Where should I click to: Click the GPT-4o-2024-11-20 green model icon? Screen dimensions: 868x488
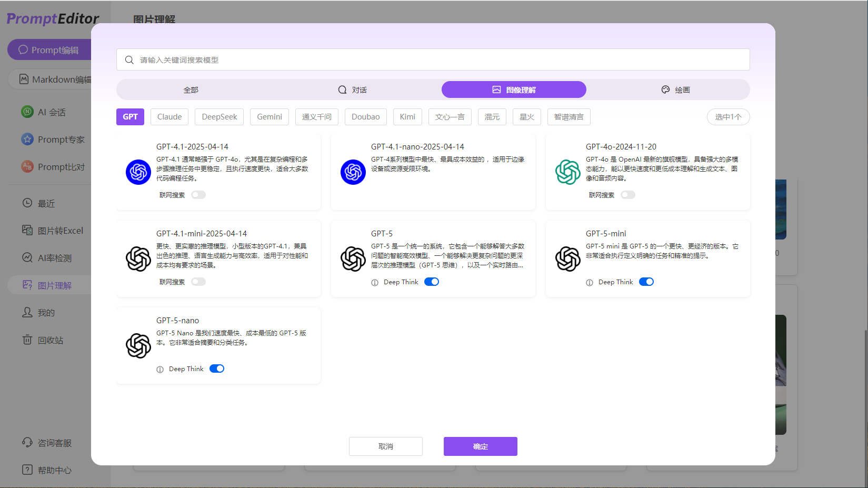567,172
